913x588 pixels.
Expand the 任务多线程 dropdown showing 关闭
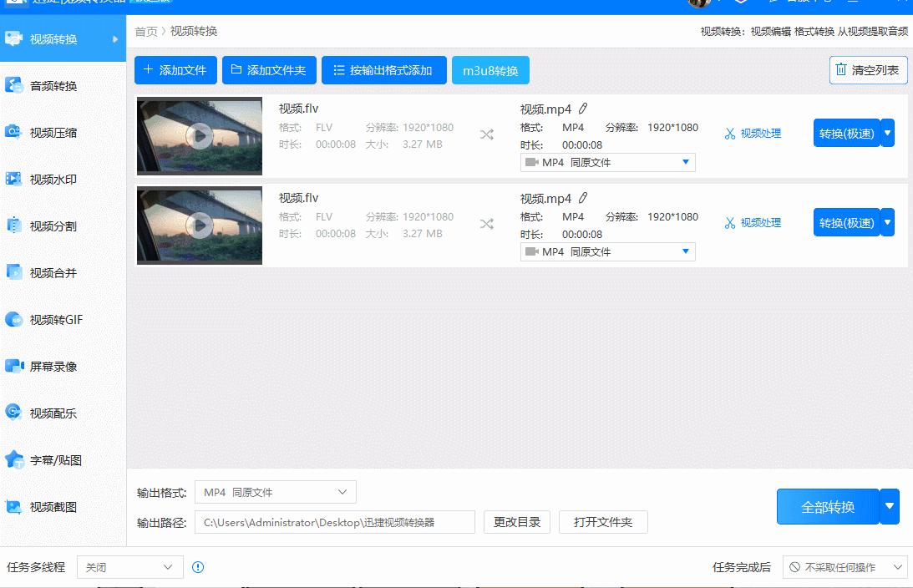pos(129,566)
